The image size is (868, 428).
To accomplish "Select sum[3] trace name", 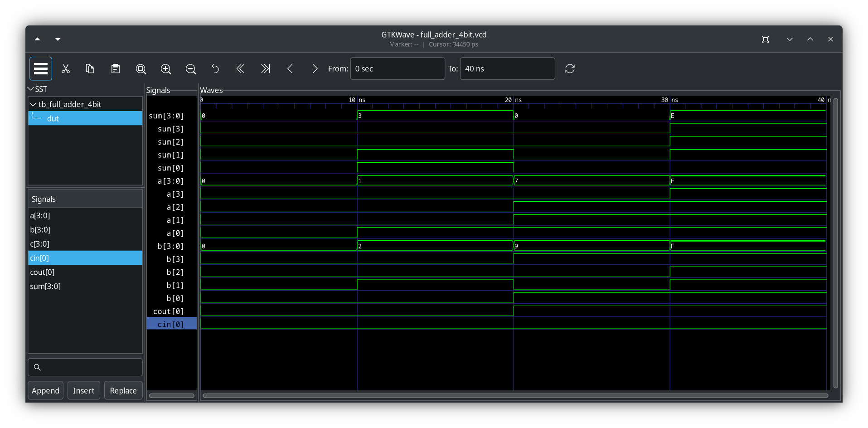I will pyautogui.click(x=171, y=129).
